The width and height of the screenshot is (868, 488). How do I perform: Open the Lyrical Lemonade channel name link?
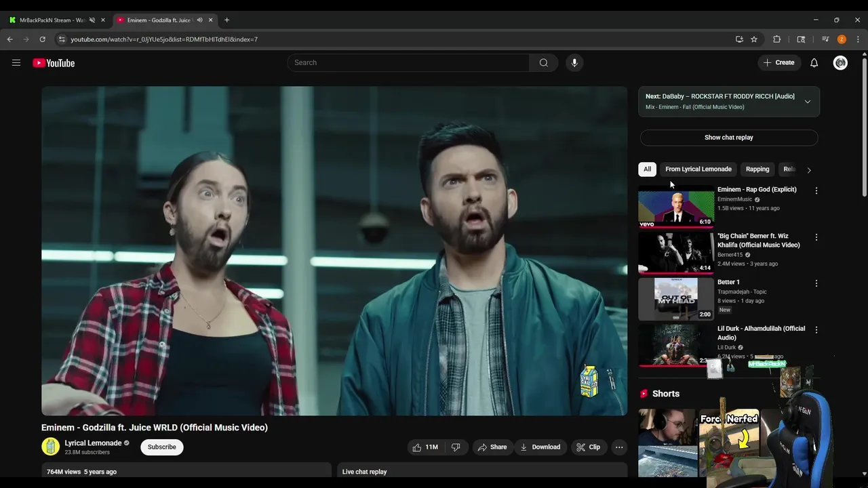(x=93, y=443)
